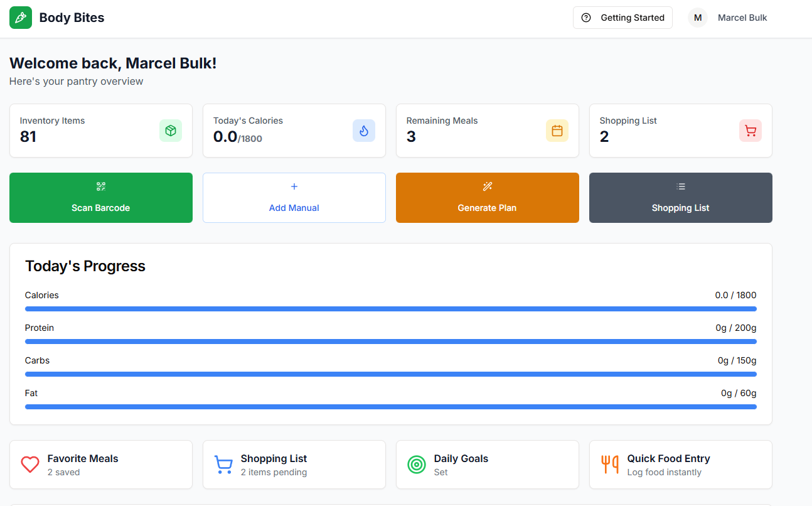Click the Inventory Items count 81
812x506 pixels.
[x=28, y=136]
